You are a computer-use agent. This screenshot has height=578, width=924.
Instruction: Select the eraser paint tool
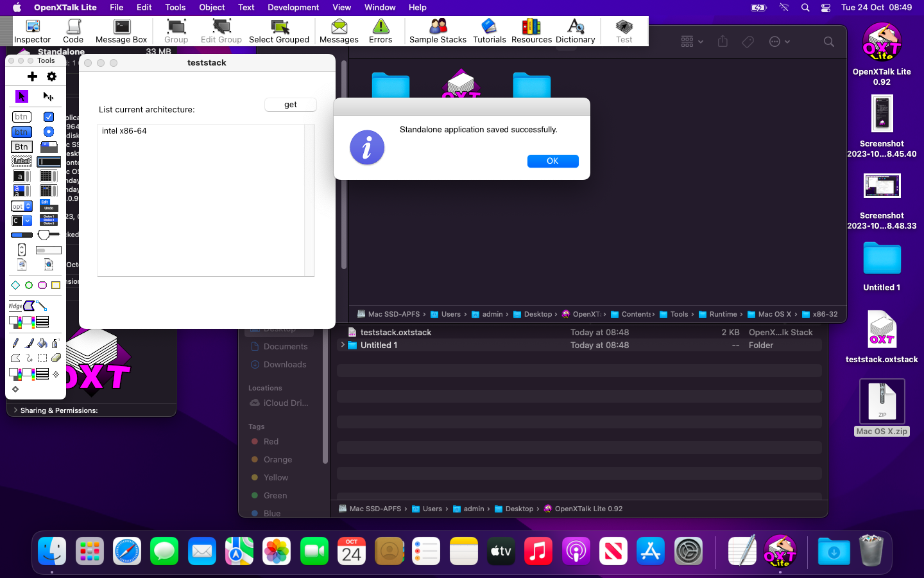tap(56, 358)
